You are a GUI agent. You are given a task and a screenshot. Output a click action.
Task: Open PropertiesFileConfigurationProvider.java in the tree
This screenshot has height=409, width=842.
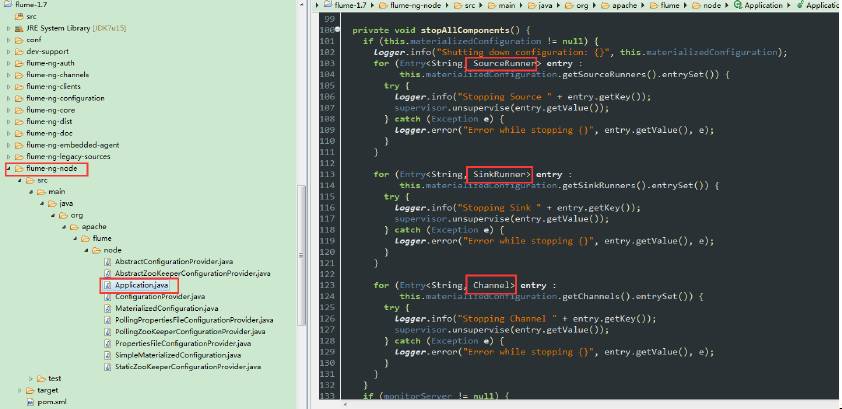coord(183,344)
